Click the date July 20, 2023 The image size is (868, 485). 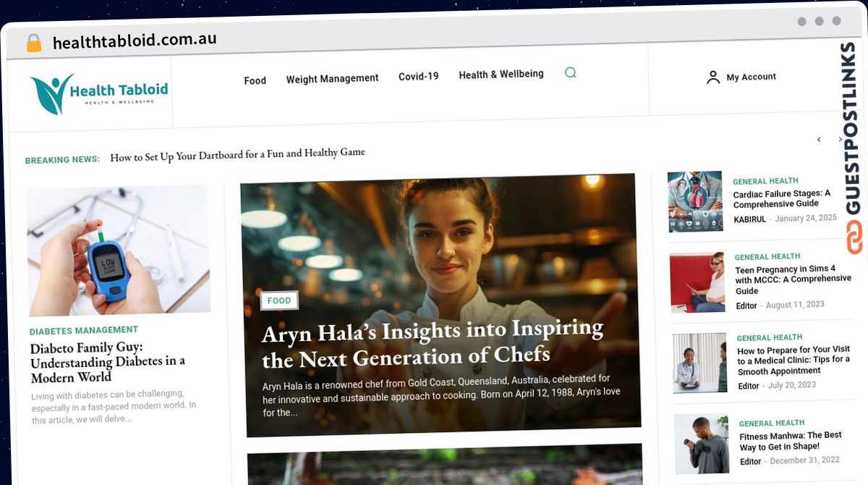(x=792, y=385)
